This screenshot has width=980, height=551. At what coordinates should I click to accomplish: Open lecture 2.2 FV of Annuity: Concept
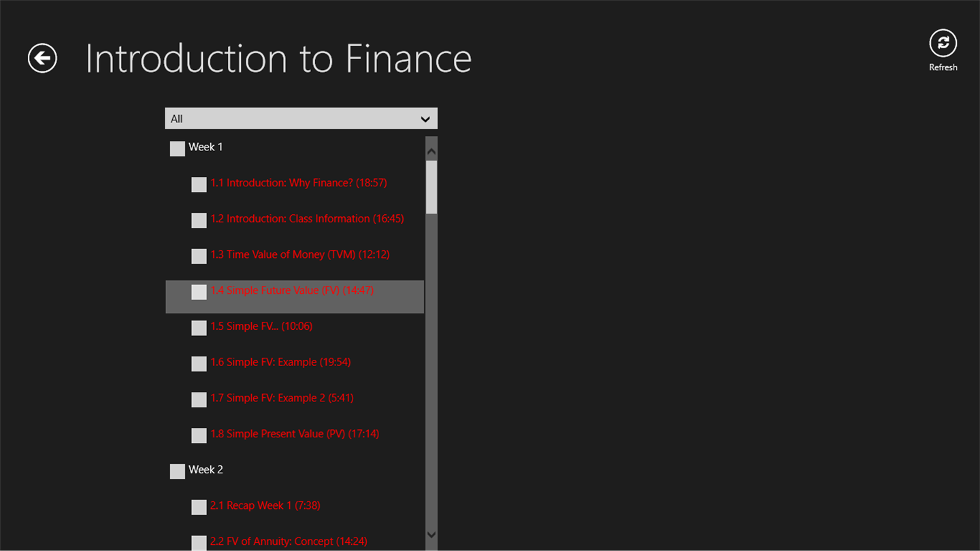tap(289, 541)
